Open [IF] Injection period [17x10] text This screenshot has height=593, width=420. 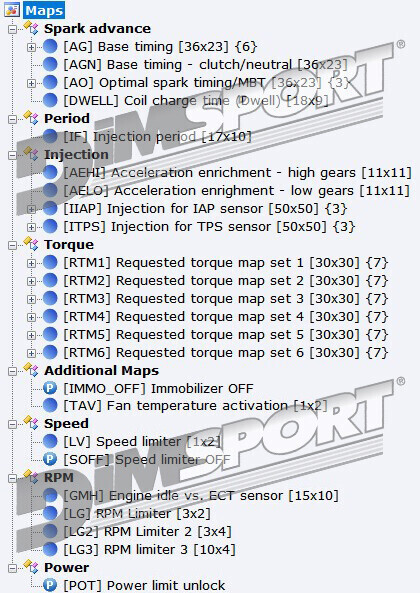pos(157,137)
